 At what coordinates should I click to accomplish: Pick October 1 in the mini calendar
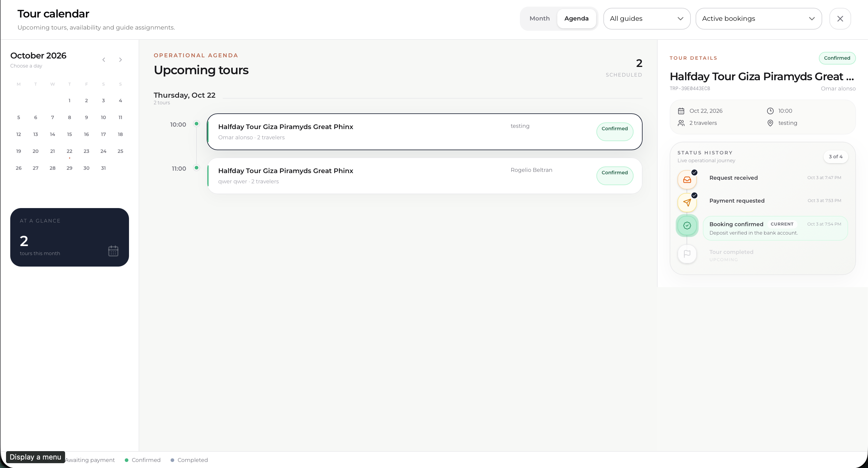tap(69, 100)
